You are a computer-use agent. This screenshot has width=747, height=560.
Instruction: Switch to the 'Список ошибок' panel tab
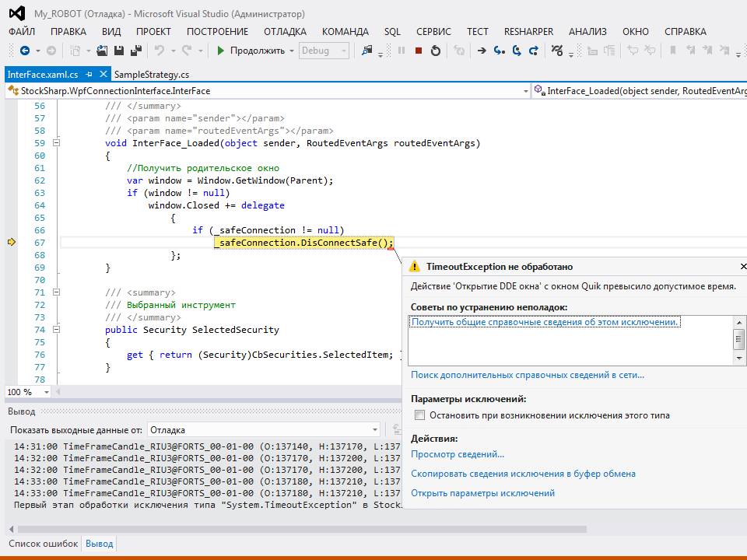coord(43,544)
